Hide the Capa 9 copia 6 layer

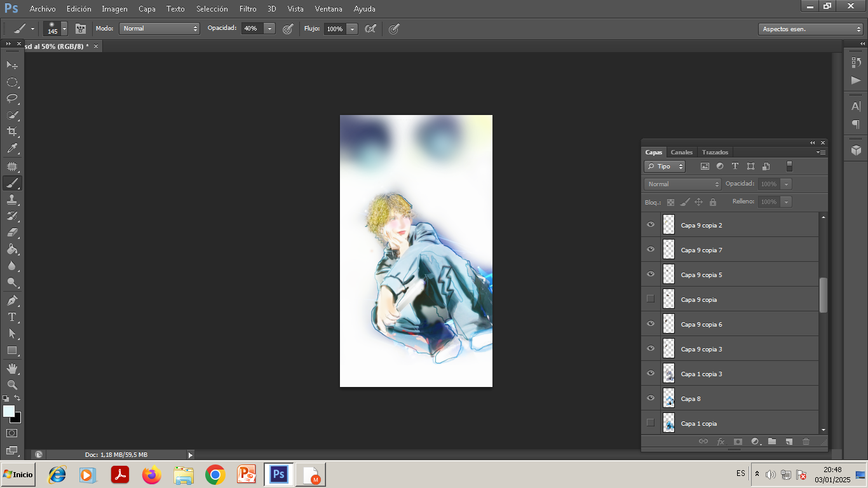pos(650,324)
